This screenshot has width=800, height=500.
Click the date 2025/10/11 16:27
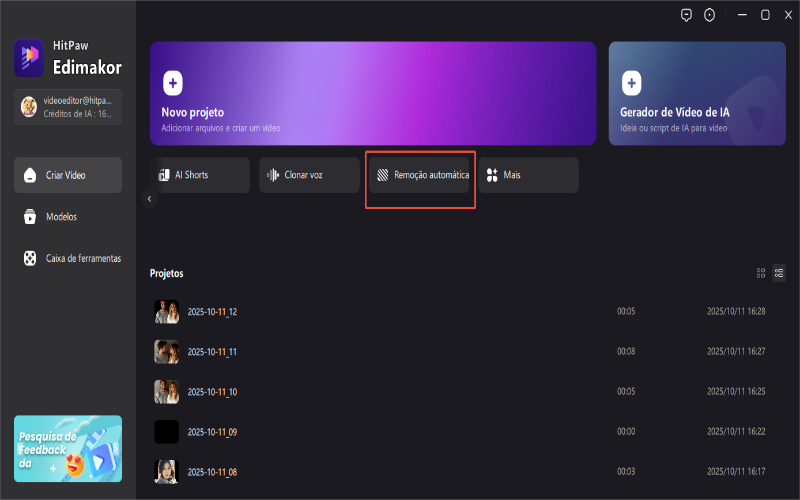tap(736, 351)
